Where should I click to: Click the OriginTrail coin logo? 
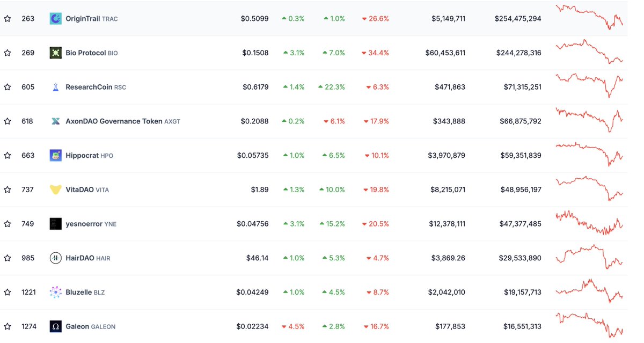click(x=56, y=19)
